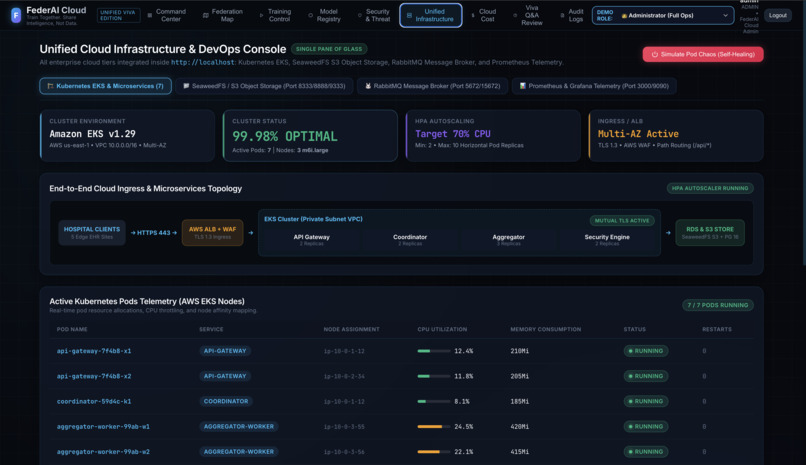Screen dimensions: 806x465
Task: Click the Demo Role dropdown chevron
Action: coord(725,15)
